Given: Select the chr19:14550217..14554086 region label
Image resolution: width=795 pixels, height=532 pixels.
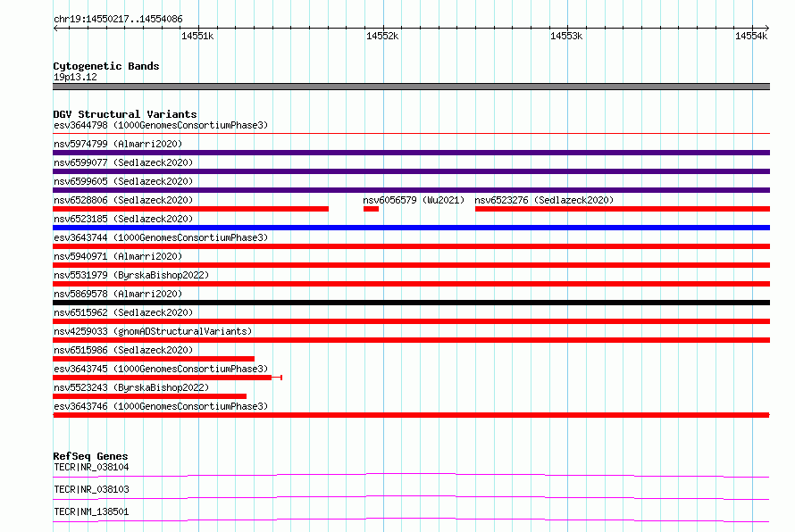Looking at the screenshot, I should [118, 19].
